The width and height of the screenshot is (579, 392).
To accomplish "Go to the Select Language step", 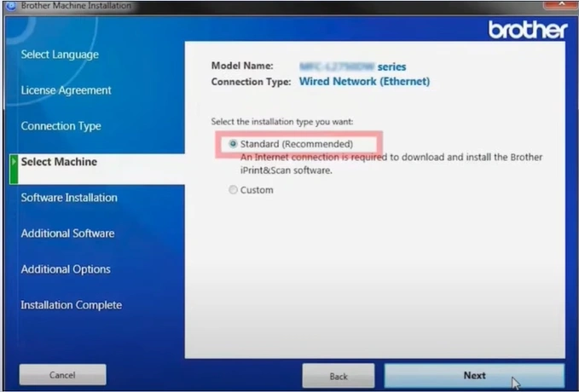I will tap(60, 55).
